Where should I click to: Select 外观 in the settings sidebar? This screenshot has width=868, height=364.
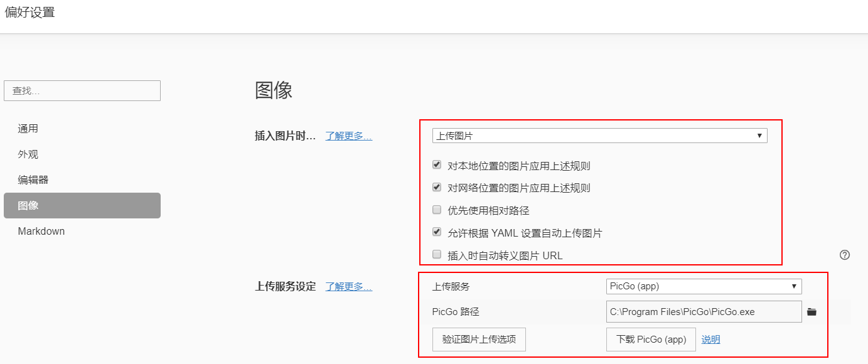click(82, 154)
